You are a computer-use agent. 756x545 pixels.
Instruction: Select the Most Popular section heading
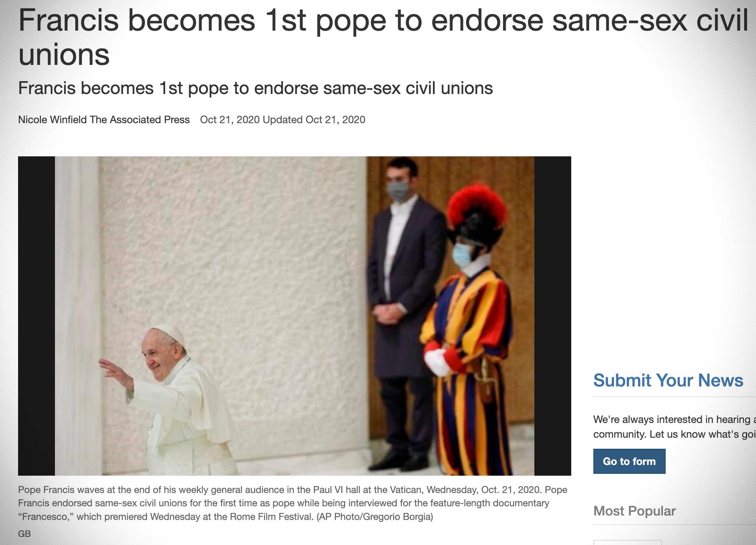point(634,511)
